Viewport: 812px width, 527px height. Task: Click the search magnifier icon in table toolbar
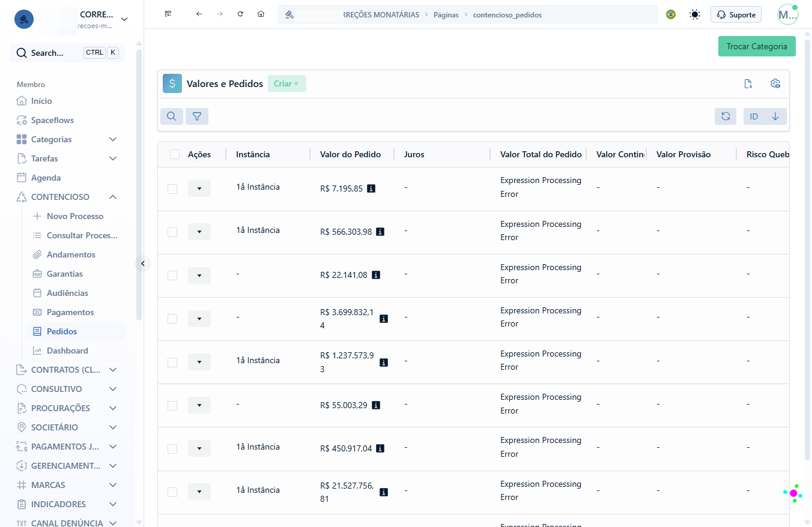172,116
